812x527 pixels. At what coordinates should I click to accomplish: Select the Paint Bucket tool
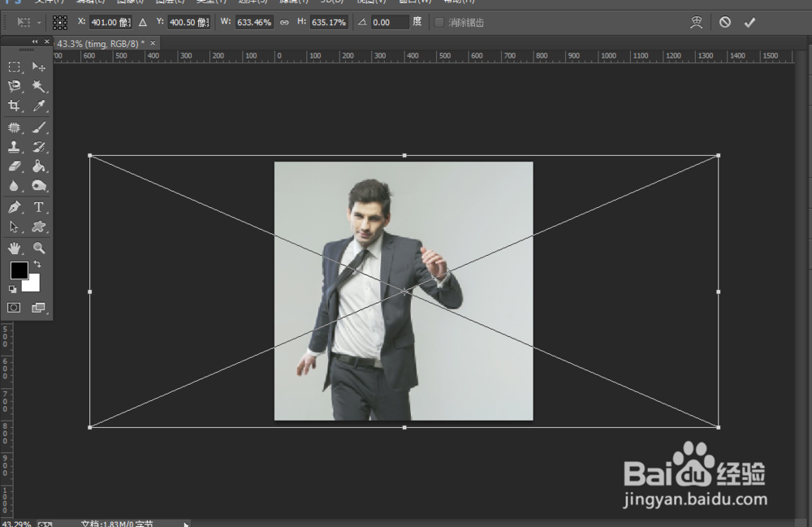coord(38,166)
